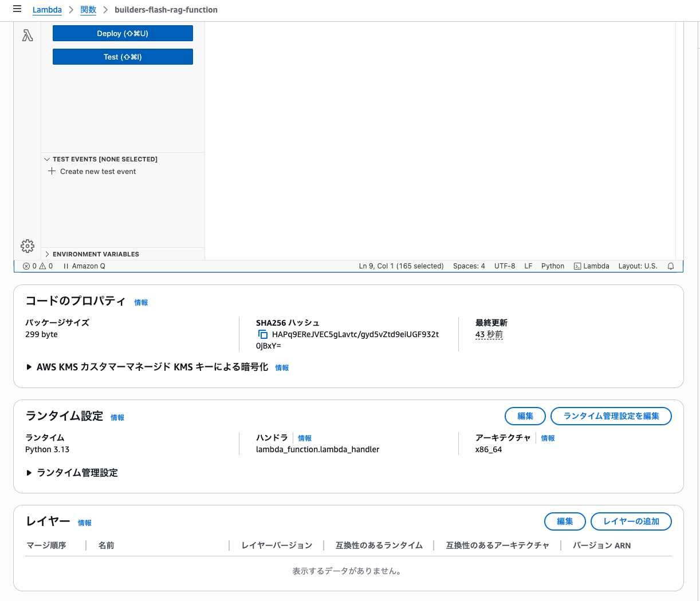Screen dimensions: 700x601
Task: Collapse the TEST EVENTS panel
Action: [x=47, y=159]
